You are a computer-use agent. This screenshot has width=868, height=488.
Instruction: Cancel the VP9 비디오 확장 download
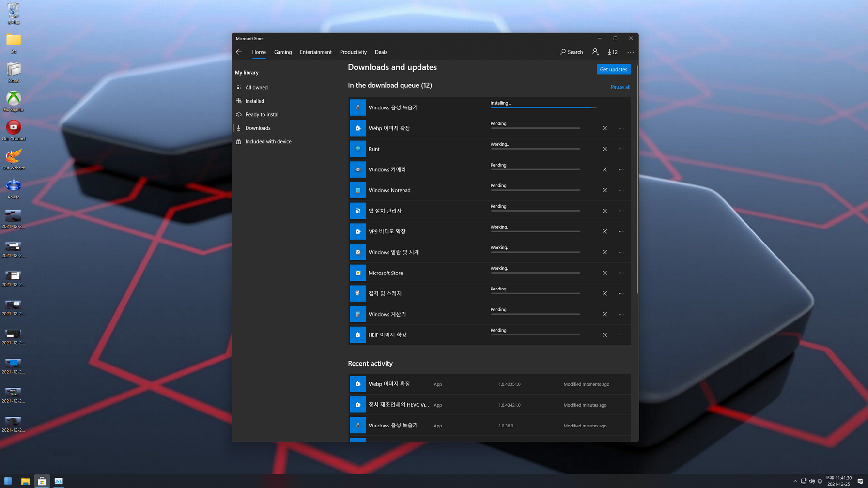(x=604, y=231)
